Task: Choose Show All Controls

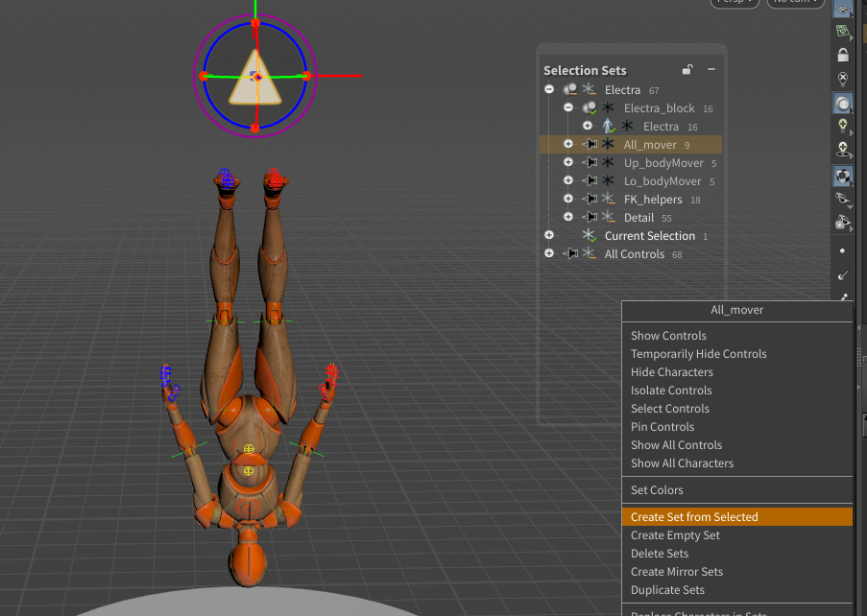Action: click(x=737, y=445)
